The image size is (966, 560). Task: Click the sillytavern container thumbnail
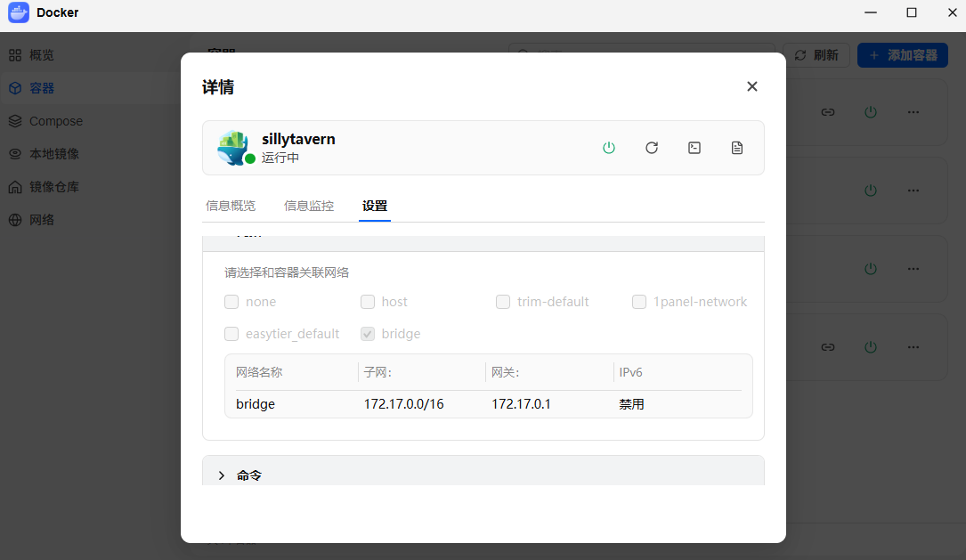click(234, 148)
